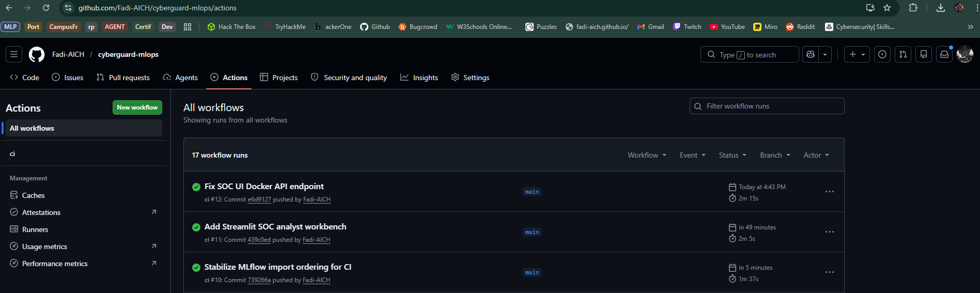Switch to the Pull requests tab
Viewport: 980px width, 293px height.
(123, 78)
